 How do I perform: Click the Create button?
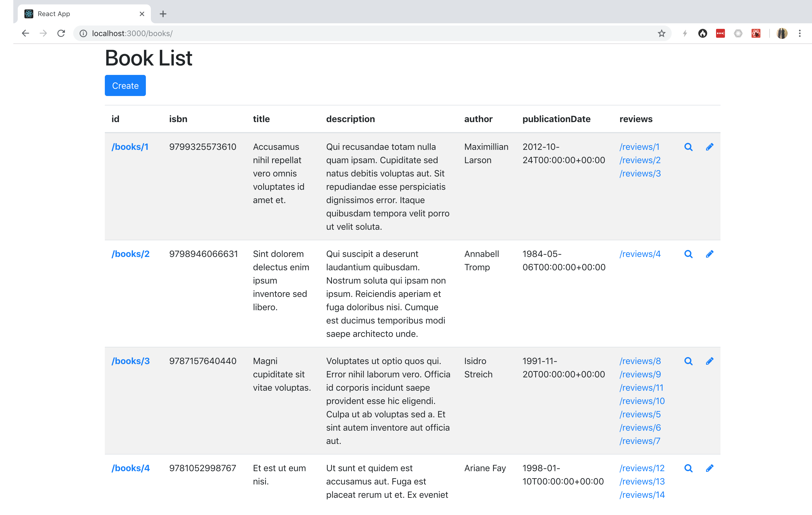[125, 85]
